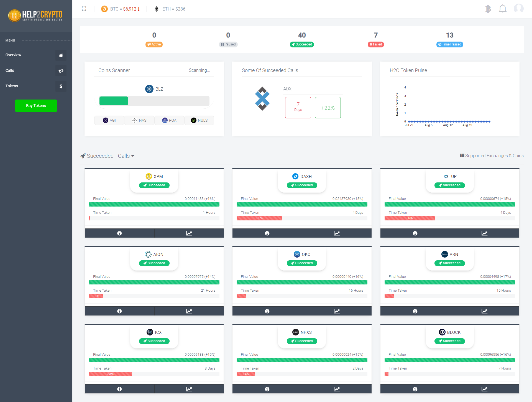Image resolution: width=532 pixels, height=402 pixels.
Task: Open chart icon on XPM card
Action: [189, 233]
